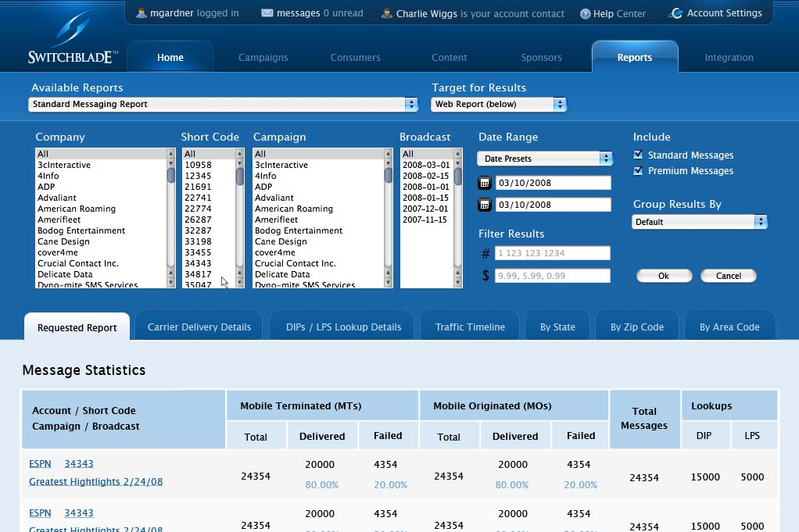Open the Date Presets dropdown
The height and width of the screenshot is (532, 799).
click(x=545, y=159)
